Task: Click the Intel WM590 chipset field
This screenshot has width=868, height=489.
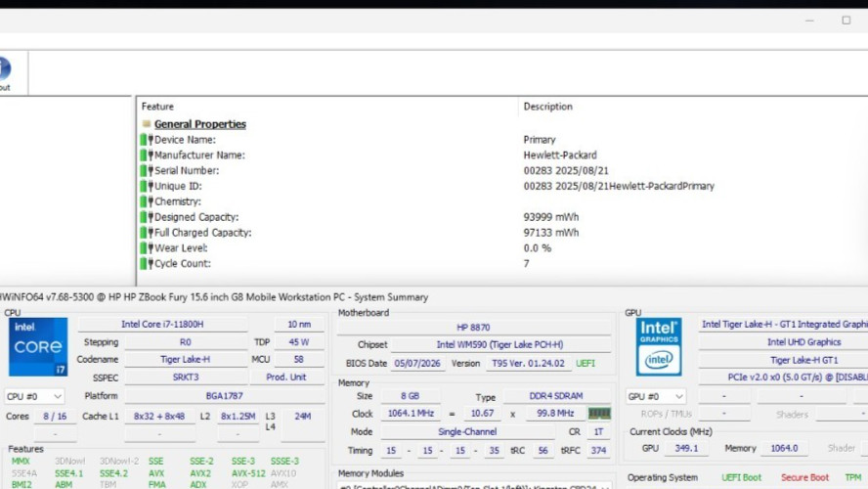Action: (499, 344)
